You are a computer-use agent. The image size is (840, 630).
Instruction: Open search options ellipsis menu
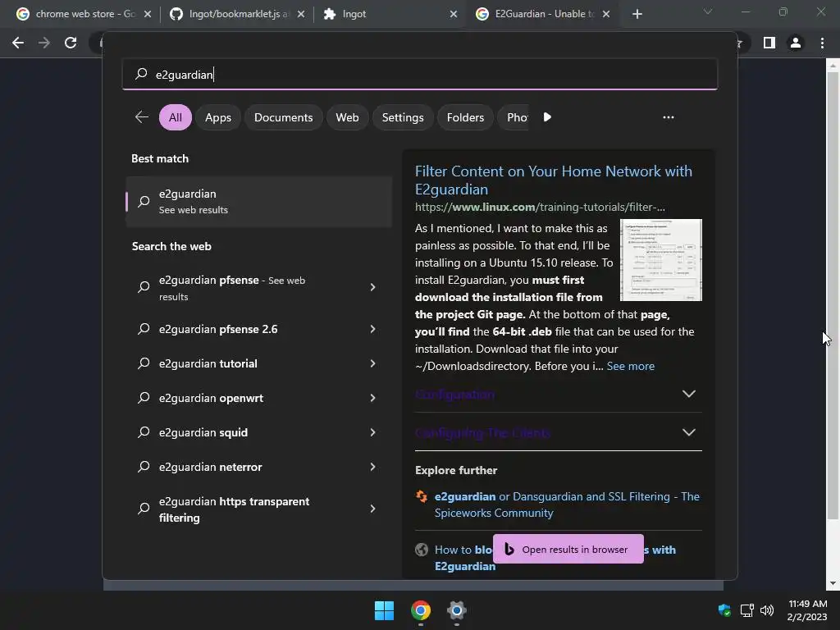click(x=668, y=117)
